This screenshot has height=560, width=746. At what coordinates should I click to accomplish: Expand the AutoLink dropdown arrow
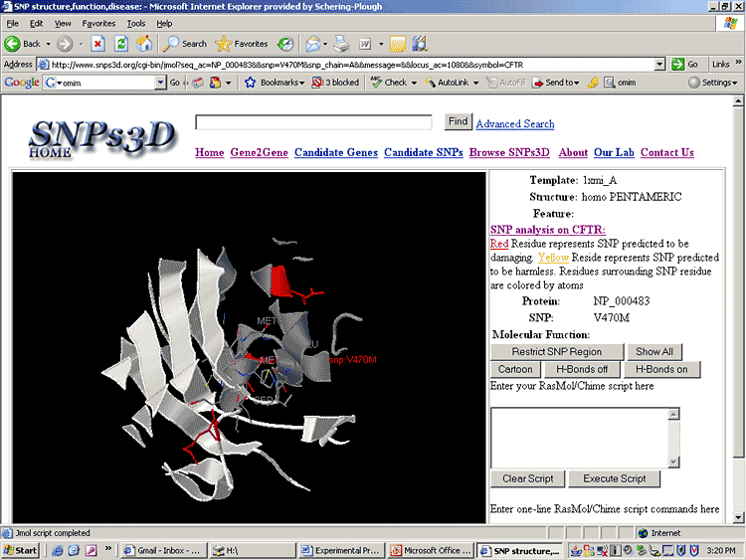[475, 83]
